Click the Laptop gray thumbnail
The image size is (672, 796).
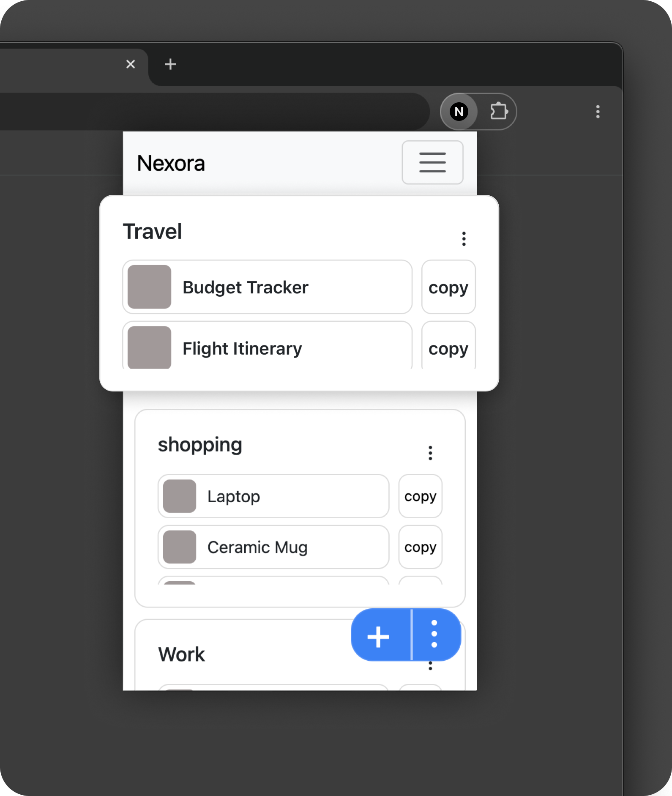(180, 496)
